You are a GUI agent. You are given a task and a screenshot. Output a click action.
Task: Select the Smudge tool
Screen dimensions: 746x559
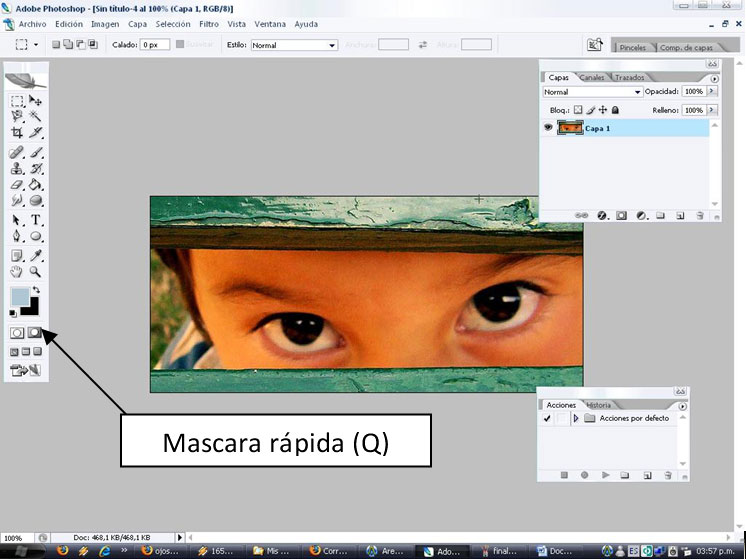pos(17,201)
